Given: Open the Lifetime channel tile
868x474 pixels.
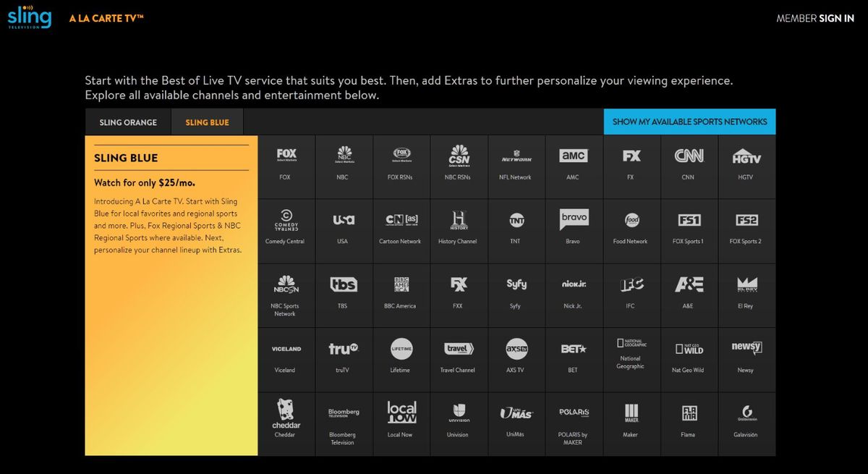Looking at the screenshot, I should [401, 360].
